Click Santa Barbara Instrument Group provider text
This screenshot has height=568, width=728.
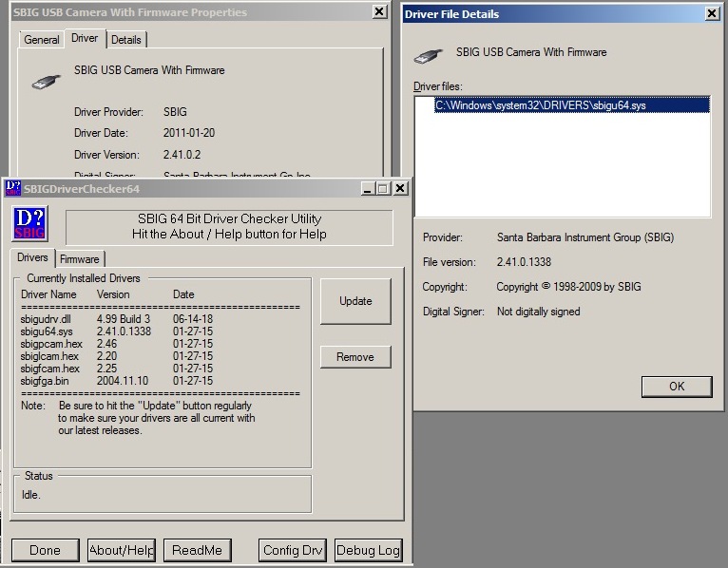click(x=585, y=237)
